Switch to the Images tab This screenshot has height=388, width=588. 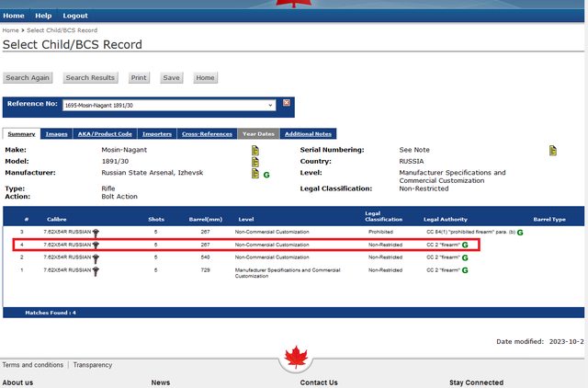pos(56,134)
